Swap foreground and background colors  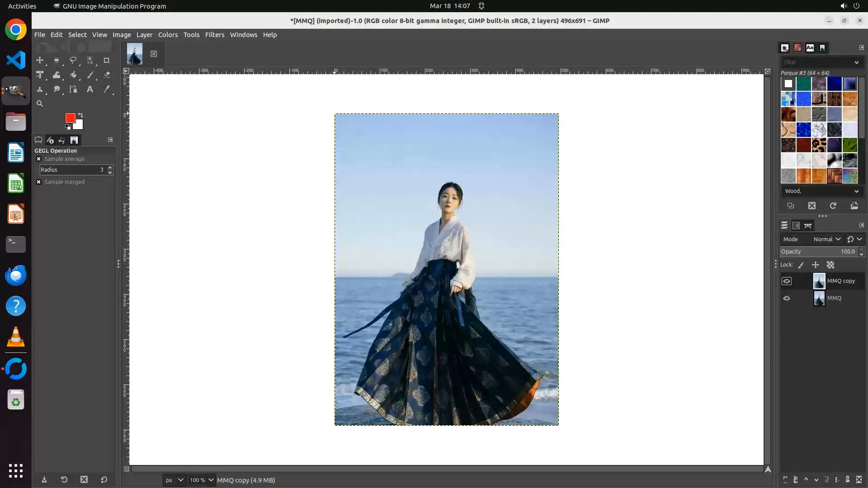pyautogui.click(x=80, y=115)
